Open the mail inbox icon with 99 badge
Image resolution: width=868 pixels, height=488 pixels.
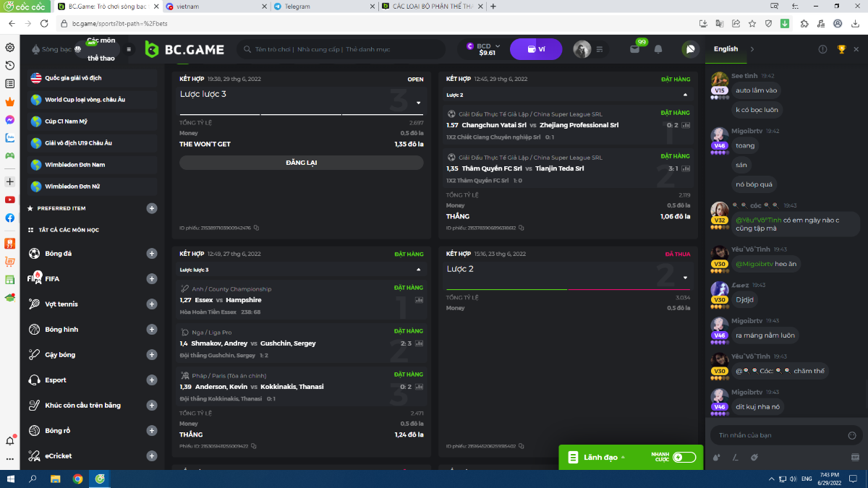(x=635, y=49)
